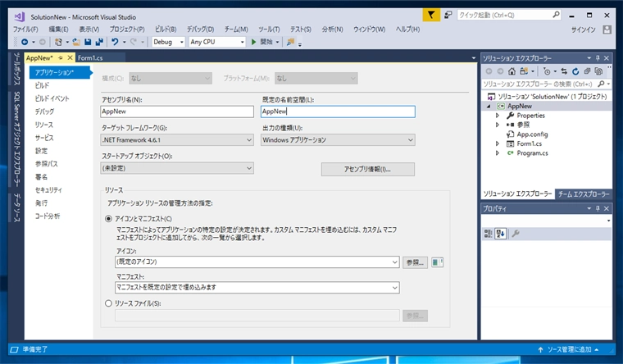The height and width of the screenshot is (364, 623).
Task: Open the デバッグ(D) menu
Action: pos(200,30)
